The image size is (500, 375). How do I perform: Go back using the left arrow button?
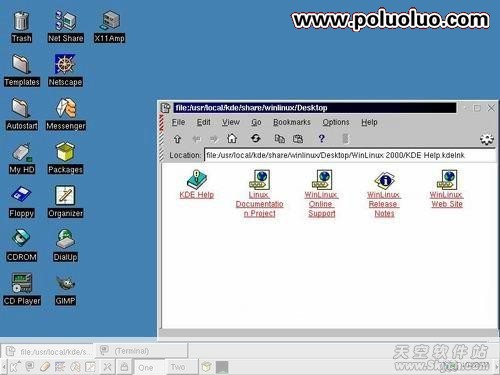(196, 139)
